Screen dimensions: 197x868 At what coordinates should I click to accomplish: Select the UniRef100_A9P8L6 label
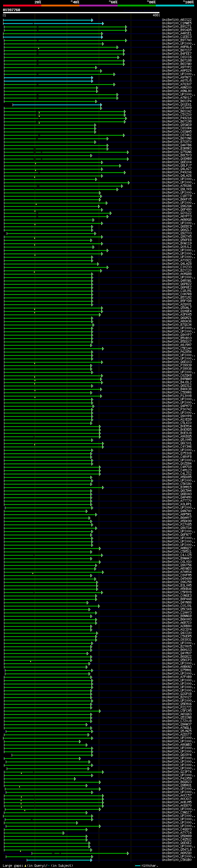177,47
